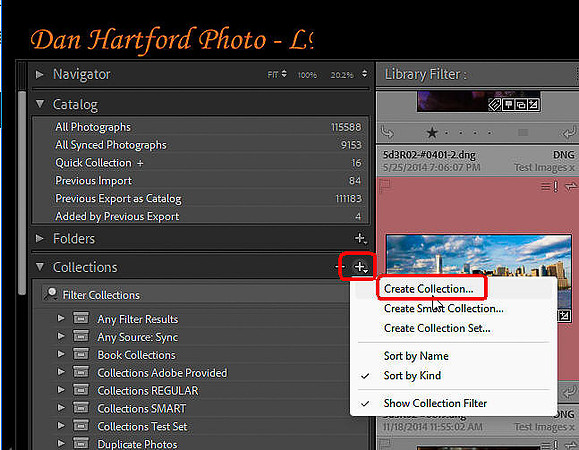
Task: Click the rotate left arrow under the top thumbnail
Action: click(387, 132)
